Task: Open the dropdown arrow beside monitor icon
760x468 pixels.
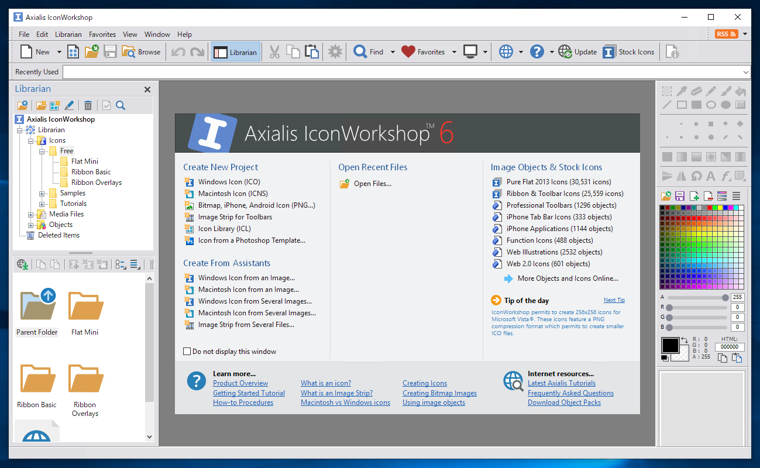Action: tap(485, 52)
